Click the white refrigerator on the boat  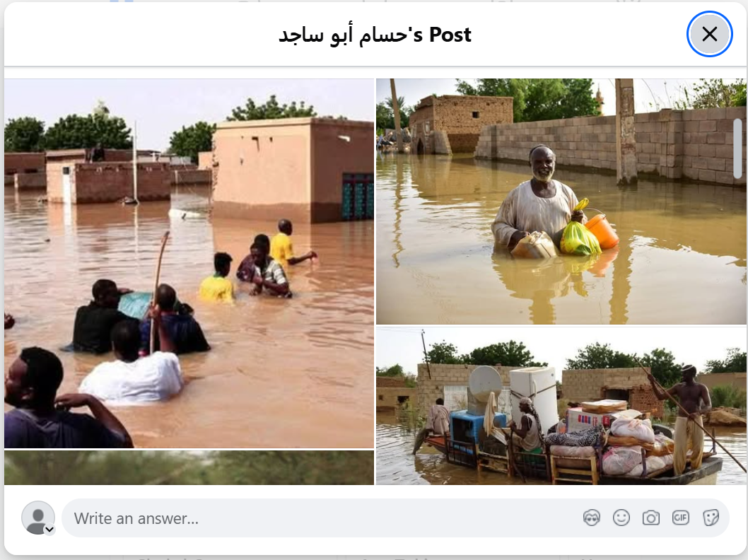point(533,398)
